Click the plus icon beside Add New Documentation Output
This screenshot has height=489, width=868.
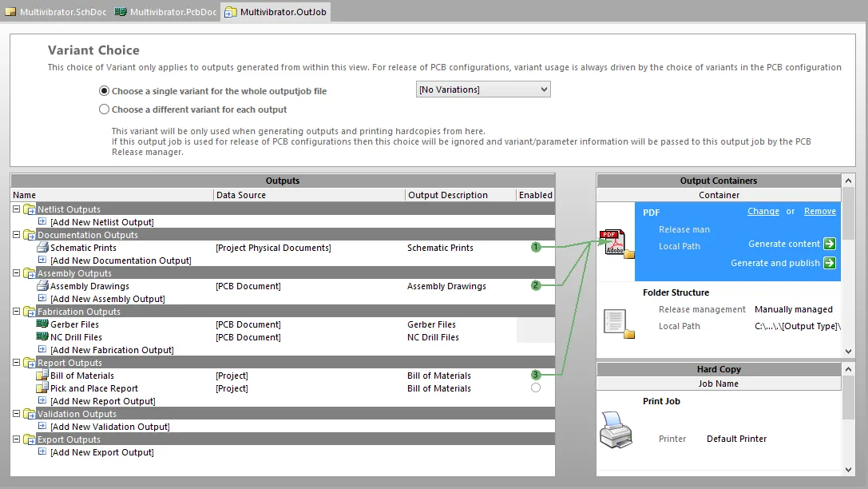[42, 260]
